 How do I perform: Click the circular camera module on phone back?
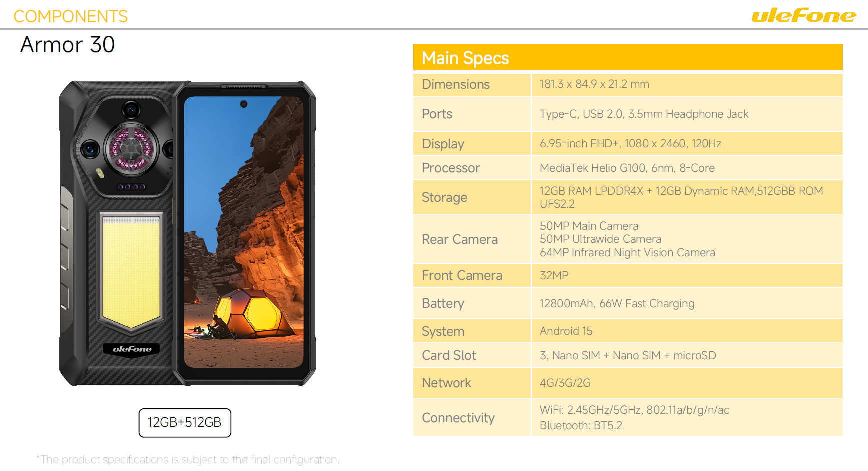[131, 148]
